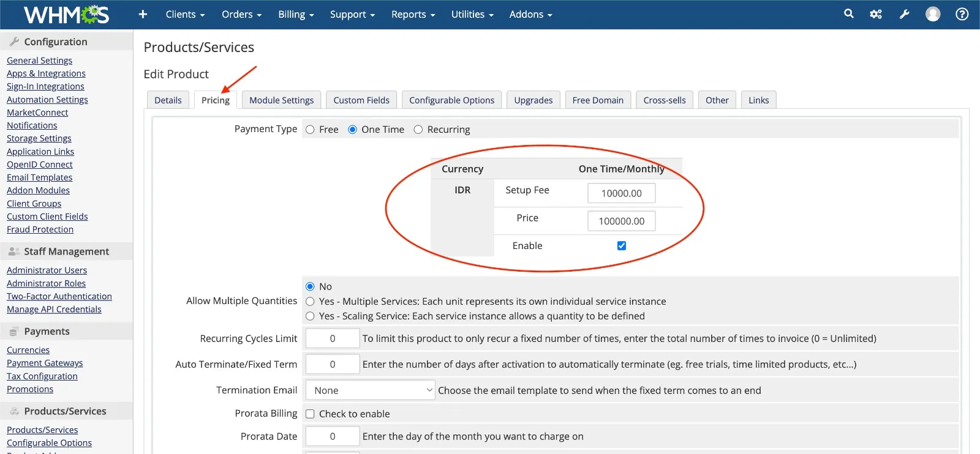Switch to the Details tab
Screen dimensions: 980x454
pos(168,100)
